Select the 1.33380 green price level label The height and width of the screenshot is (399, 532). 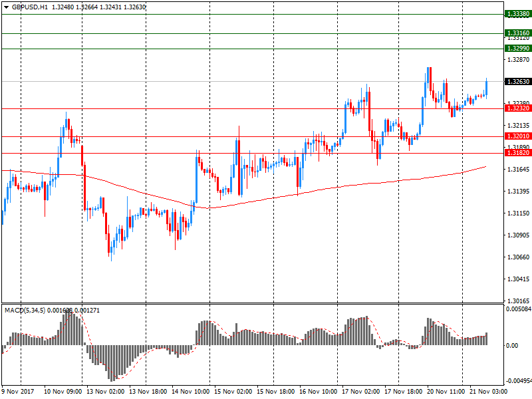pos(518,14)
